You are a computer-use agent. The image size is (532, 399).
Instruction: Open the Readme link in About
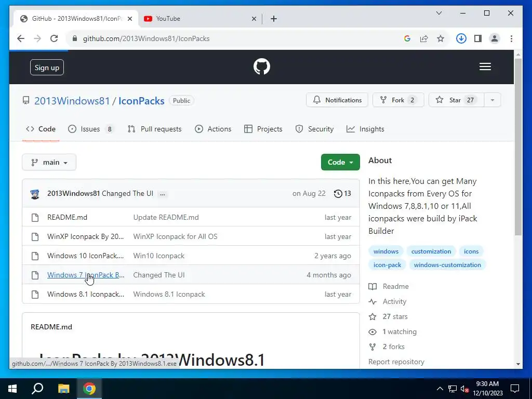coord(389,287)
